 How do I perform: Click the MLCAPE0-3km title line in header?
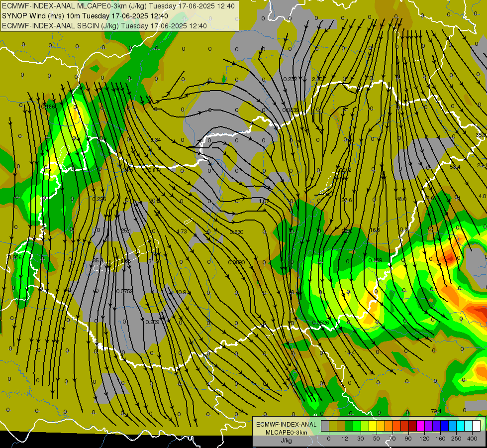click(x=118, y=6)
